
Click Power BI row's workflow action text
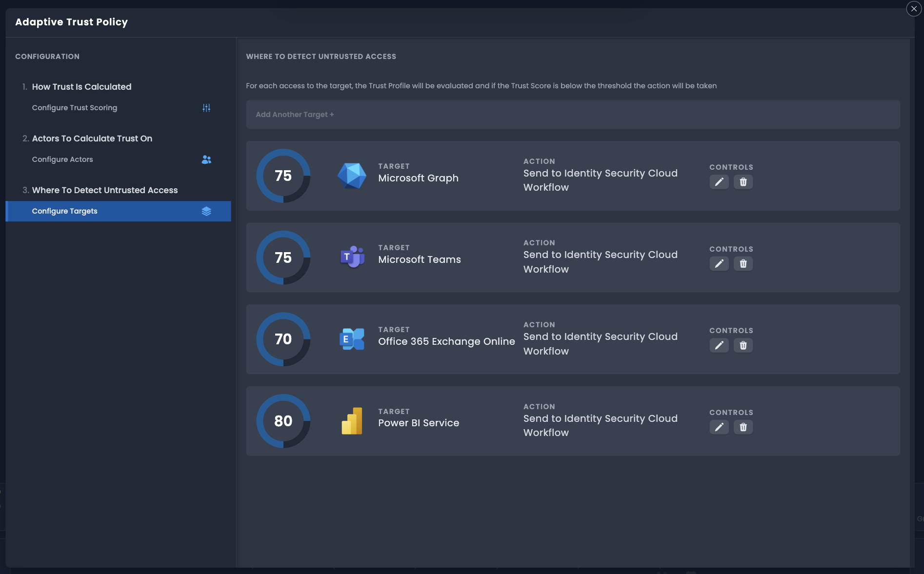601,425
